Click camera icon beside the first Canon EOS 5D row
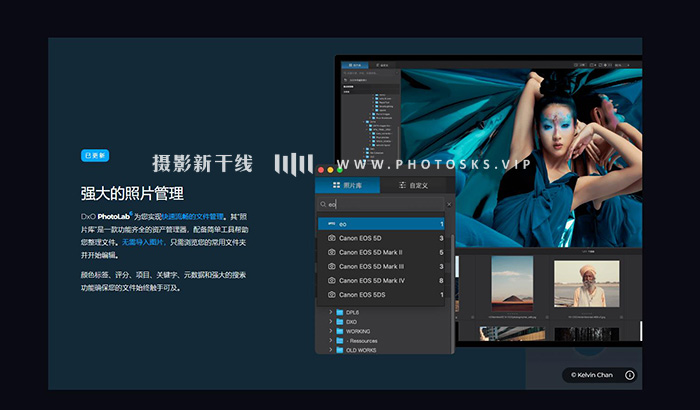Screen dimensions: 700x410 pyautogui.click(x=332, y=238)
